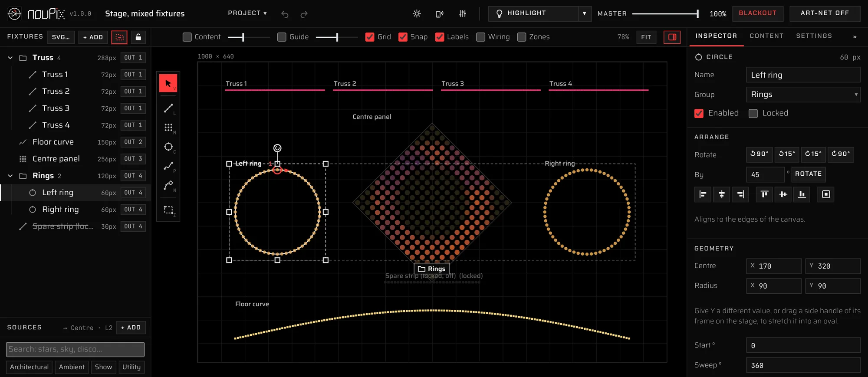This screenshot has height=377, width=868.
Task: Uncheck the Grid checkbox
Action: point(370,37)
